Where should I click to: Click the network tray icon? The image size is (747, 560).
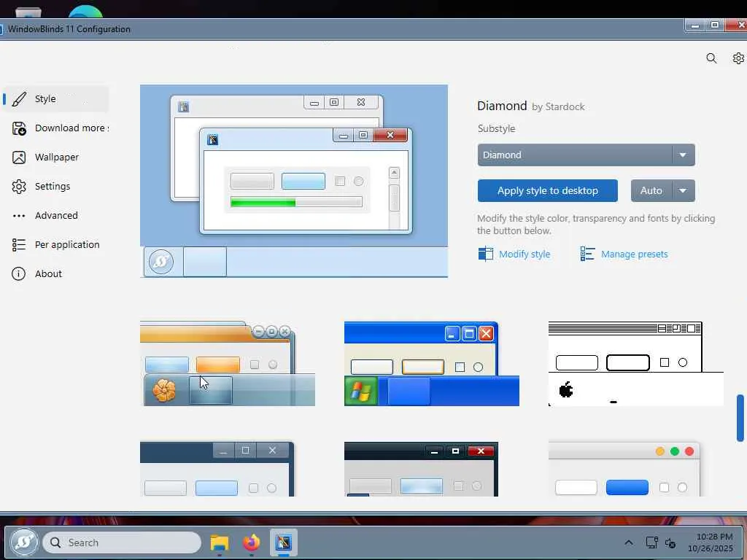(651, 542)
